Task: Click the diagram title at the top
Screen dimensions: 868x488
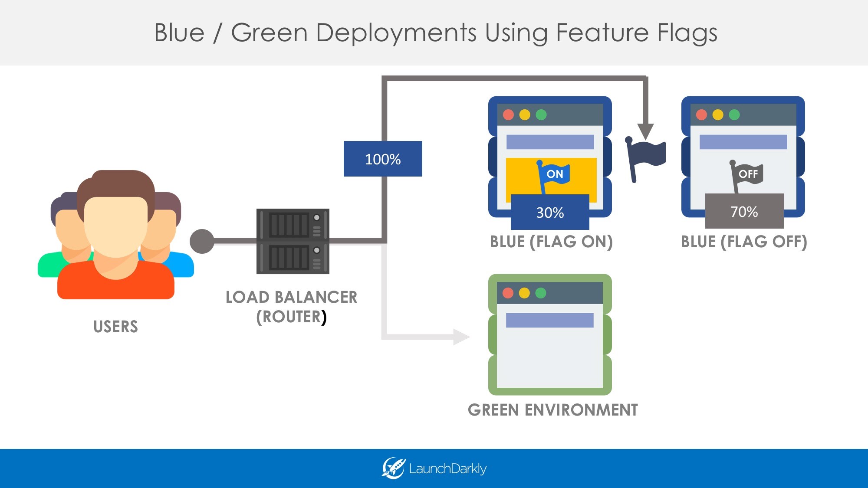Action: 434,33
